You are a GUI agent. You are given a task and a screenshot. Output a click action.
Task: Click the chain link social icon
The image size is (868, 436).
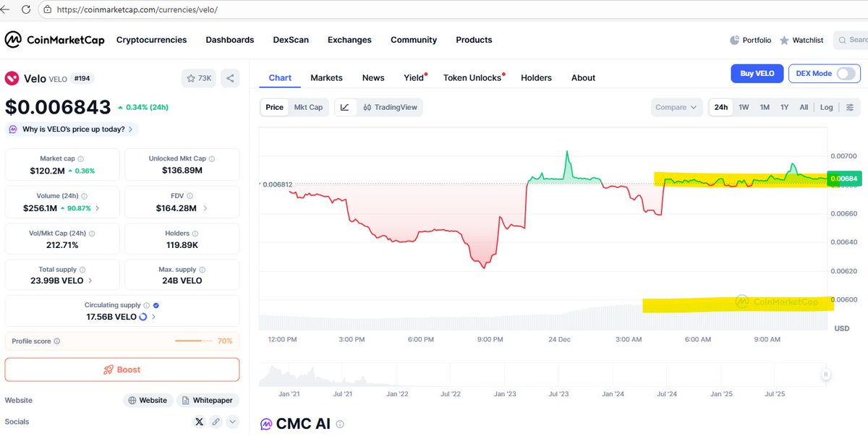(x=216, y=422)
